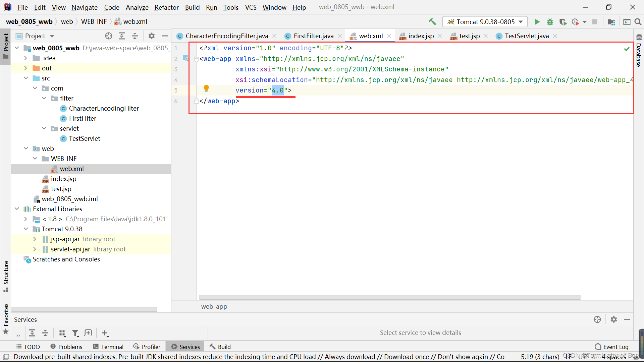The image size is (644, 362).
Task: Add a service with plus icon
Action: (105, 333)
